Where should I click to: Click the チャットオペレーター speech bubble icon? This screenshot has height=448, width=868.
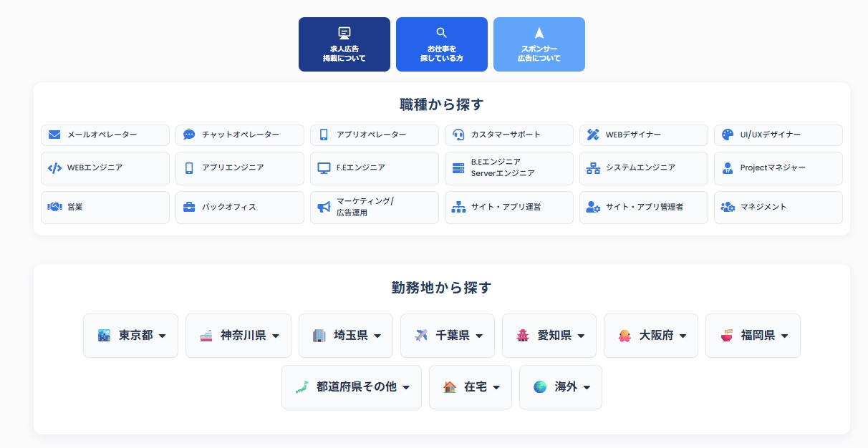[188, 135]
